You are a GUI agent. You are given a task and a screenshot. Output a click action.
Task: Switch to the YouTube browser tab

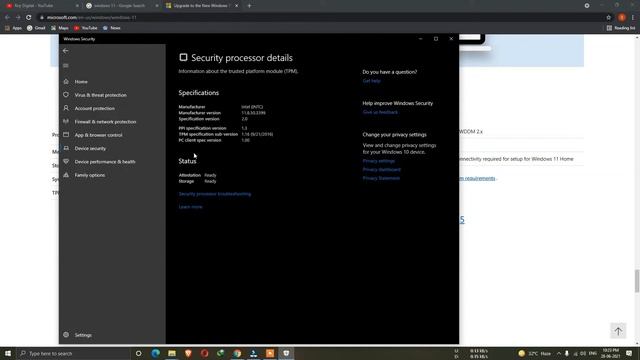coord(42,6)
